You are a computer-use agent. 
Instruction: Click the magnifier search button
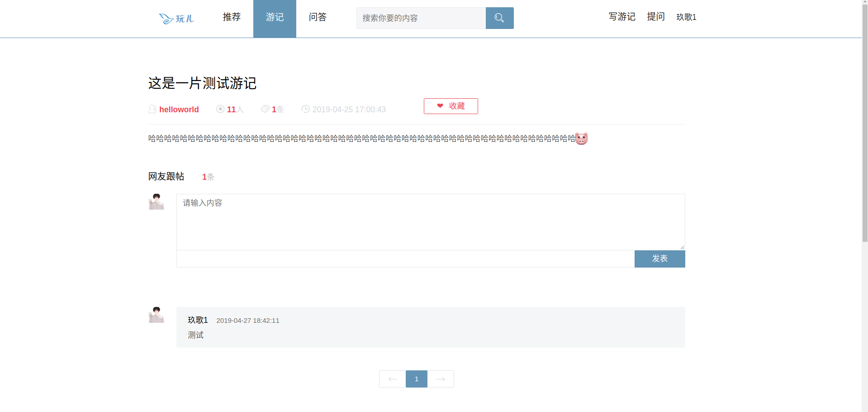click(x=499, y=18)
